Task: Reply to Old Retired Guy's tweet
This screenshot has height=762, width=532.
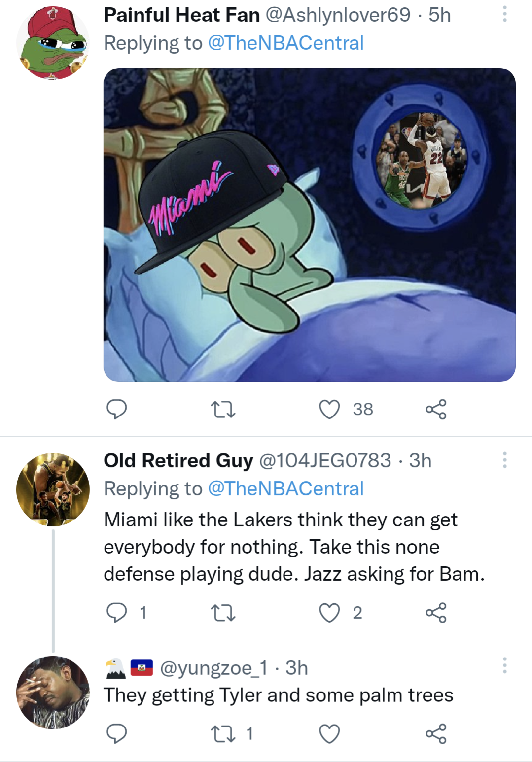Action: tap(117, 613)
